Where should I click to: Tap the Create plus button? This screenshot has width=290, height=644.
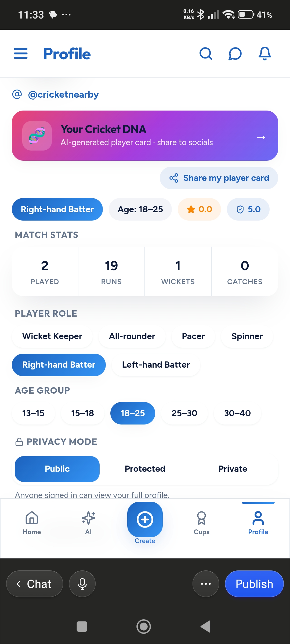(145, 519)
